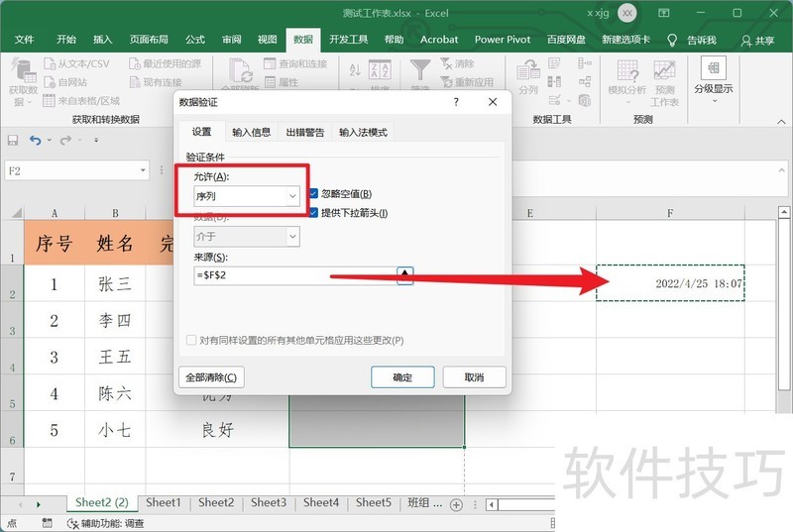Open the Acrobat ribbon tab

[x=439, y=40]
